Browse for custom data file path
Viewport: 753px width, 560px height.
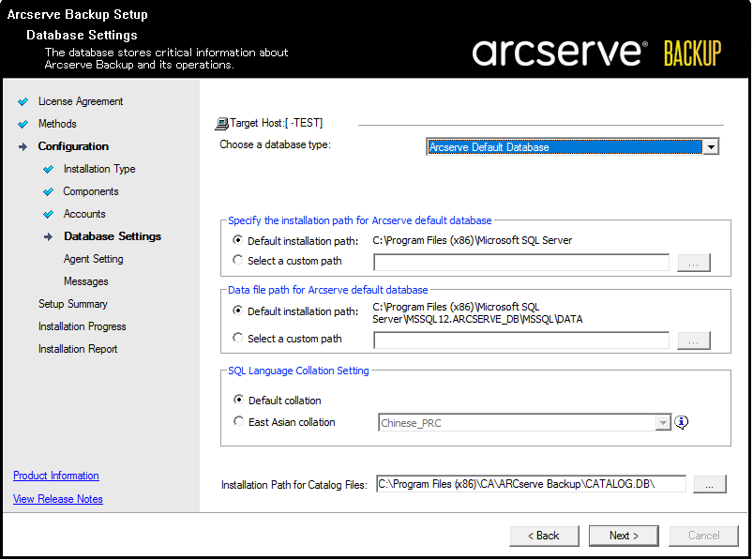tap(693, 341)
